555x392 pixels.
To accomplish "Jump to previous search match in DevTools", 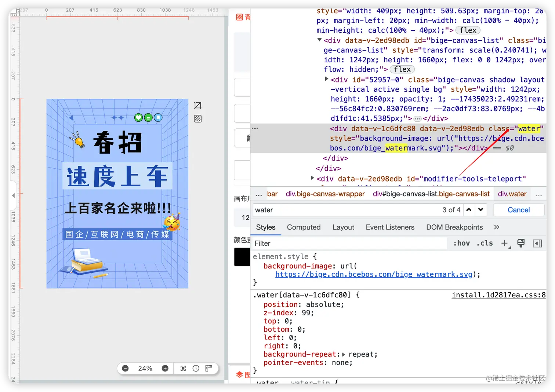I will coord(469,210).
